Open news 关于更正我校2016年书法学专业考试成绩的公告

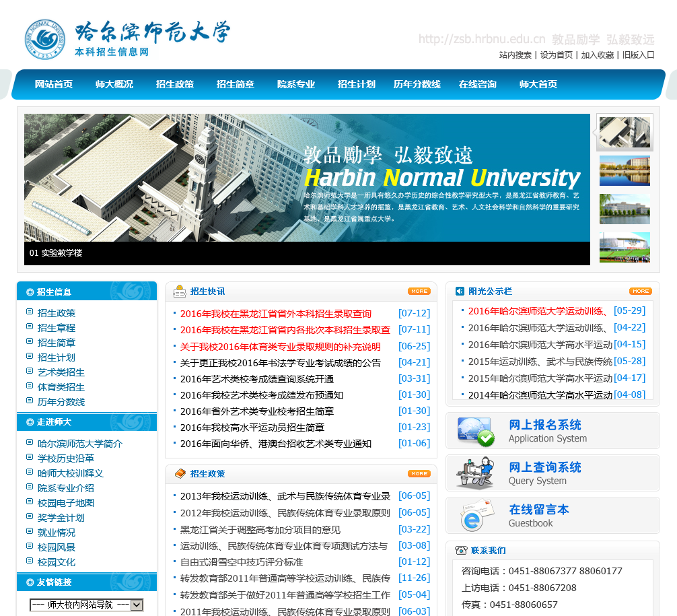coord(280,363)
